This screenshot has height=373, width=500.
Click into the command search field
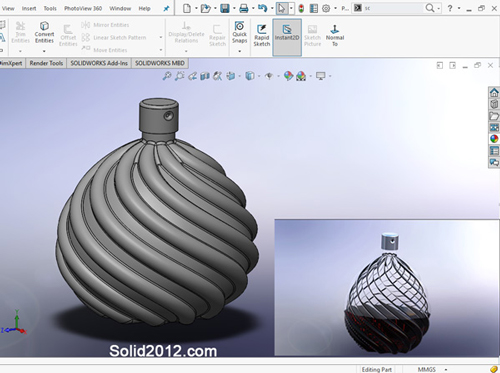click(392, 8)
